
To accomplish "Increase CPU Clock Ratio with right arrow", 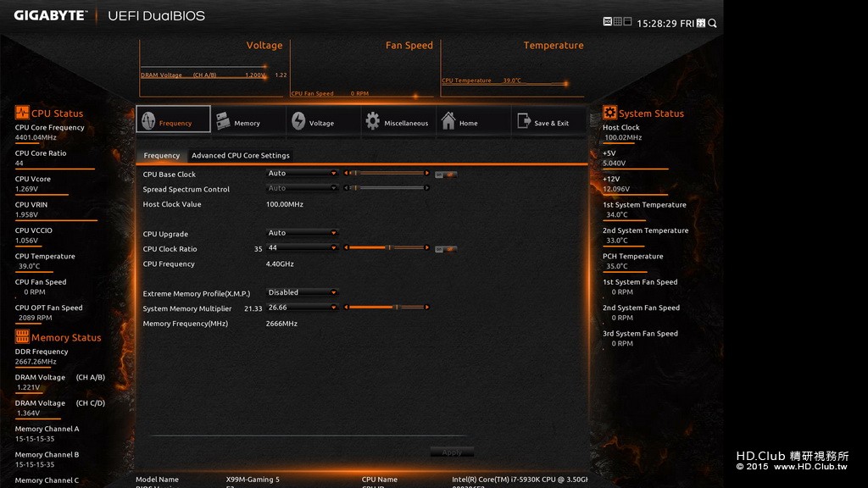I will tap(427, 248).
